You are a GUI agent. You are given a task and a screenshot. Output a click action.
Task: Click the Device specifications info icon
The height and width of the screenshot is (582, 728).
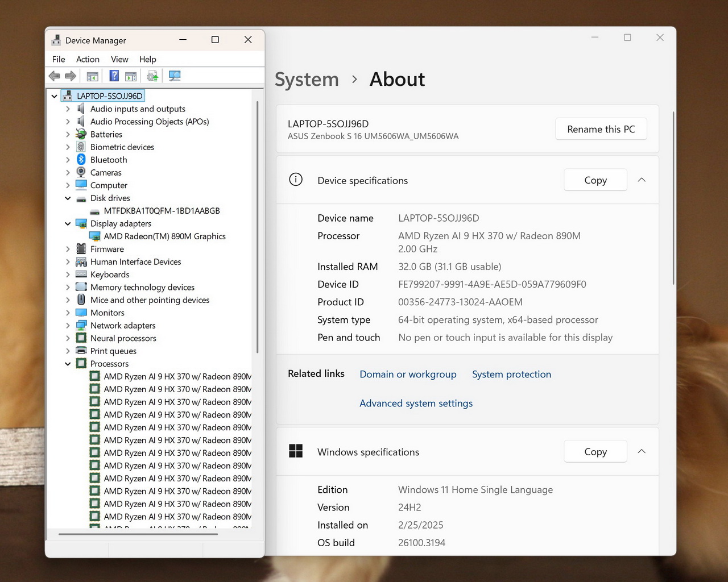click(296, 180)
